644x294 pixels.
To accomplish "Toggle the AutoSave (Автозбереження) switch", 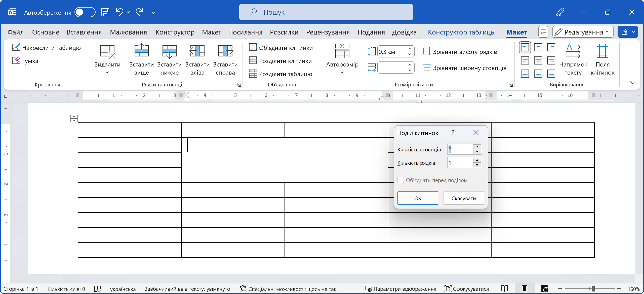I will (85, 12).
